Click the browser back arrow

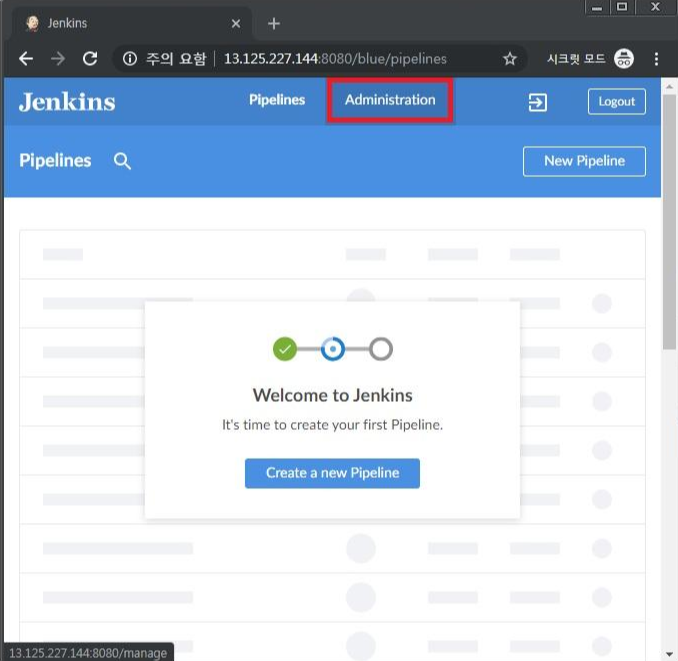(26, 59)
